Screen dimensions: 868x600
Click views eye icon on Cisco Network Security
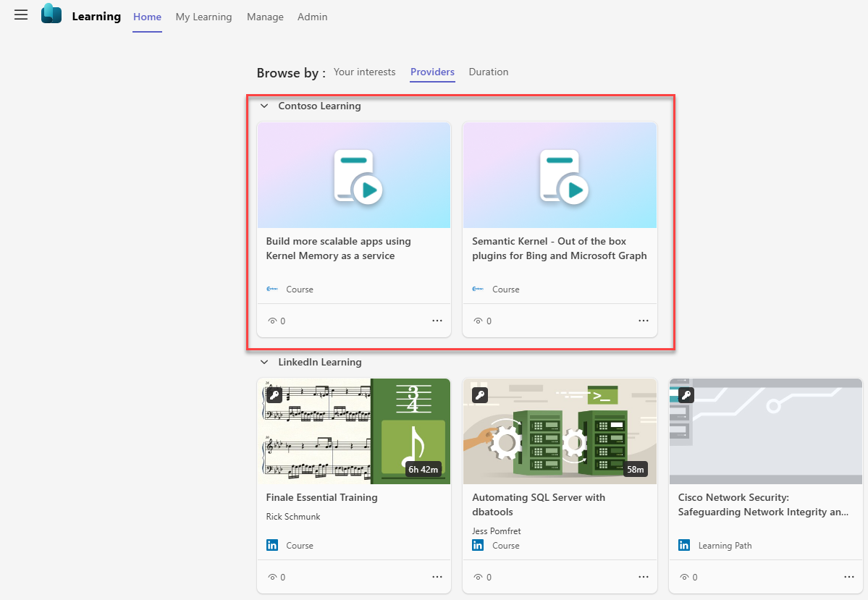click(684, 578)
